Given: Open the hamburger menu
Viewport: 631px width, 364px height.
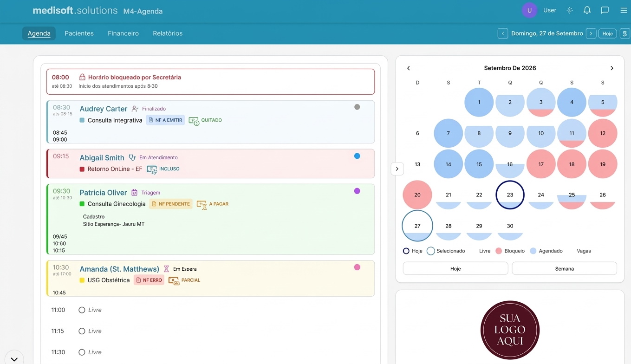Looking at the screenshot, I should click(x=624, y=10).
